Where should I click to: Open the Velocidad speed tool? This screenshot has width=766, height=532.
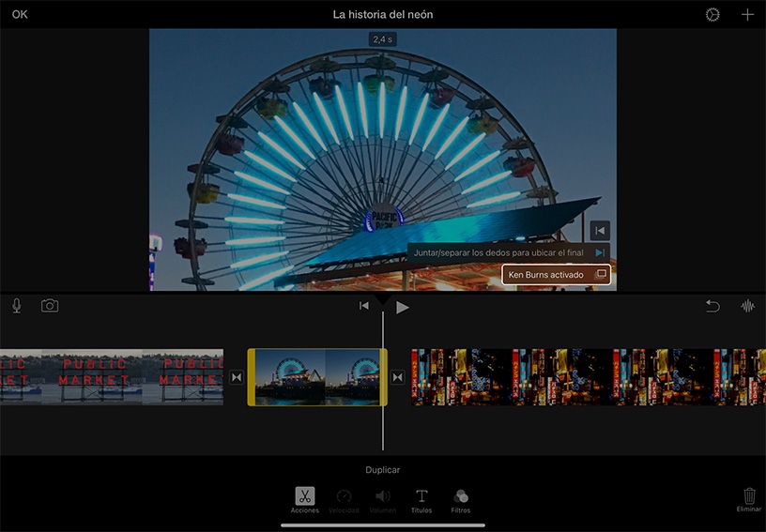344,501
